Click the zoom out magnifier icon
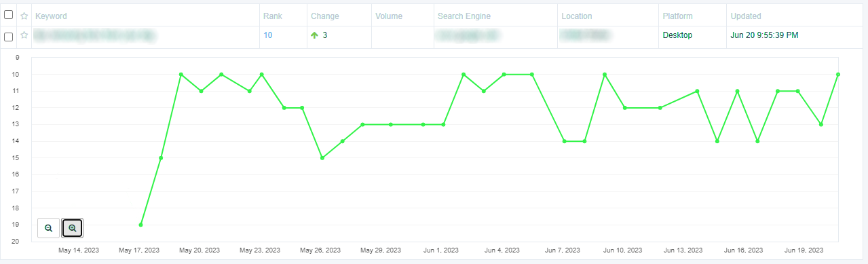The width and height of the screenshot is (868, 264). [x=49, y=229]
